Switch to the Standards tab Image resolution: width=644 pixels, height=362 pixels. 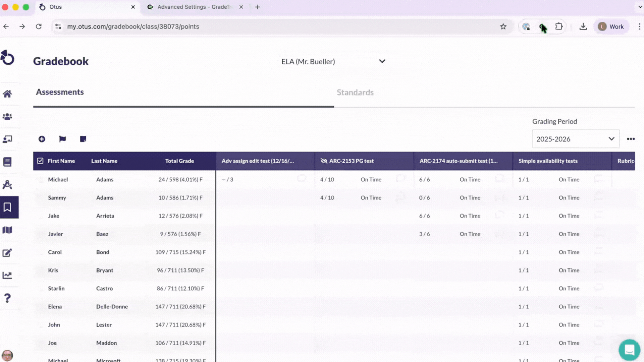coord(355,93)
